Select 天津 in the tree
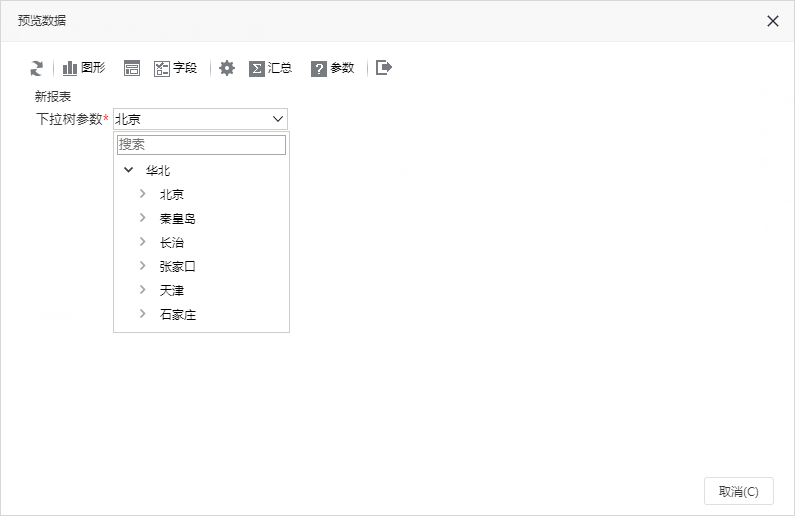The image size is (795, 516). 171,290
